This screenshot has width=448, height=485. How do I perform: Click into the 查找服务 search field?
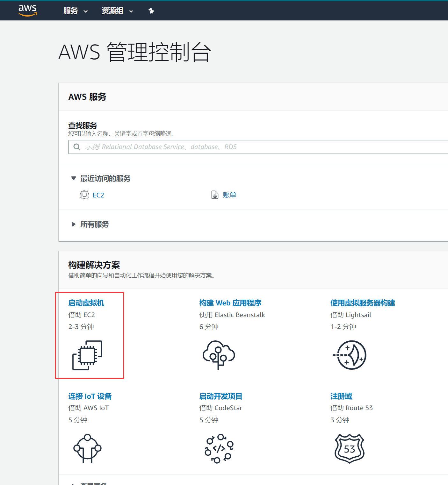[x=258, y=147]
